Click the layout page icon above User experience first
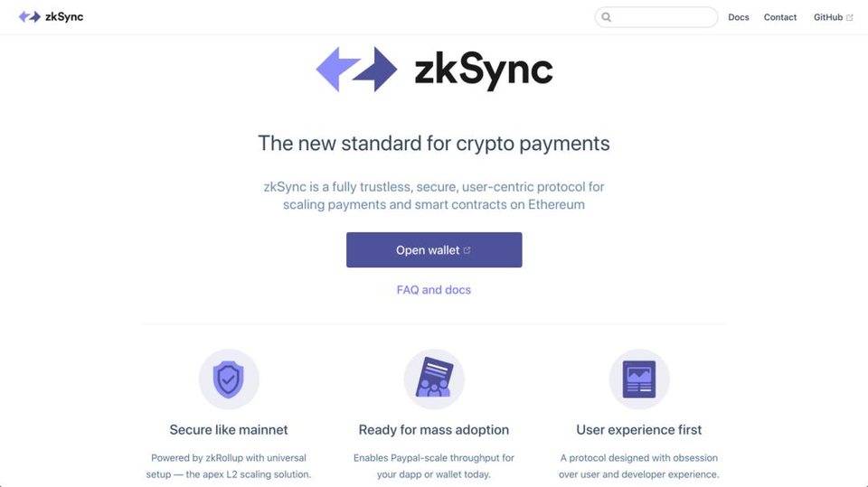Viewport: 868px width, 487px height. coord(639,379)
